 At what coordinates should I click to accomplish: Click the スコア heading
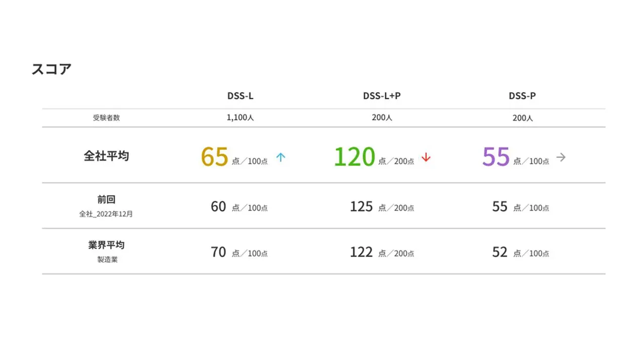pyautogui.click(x=51, y=69)
